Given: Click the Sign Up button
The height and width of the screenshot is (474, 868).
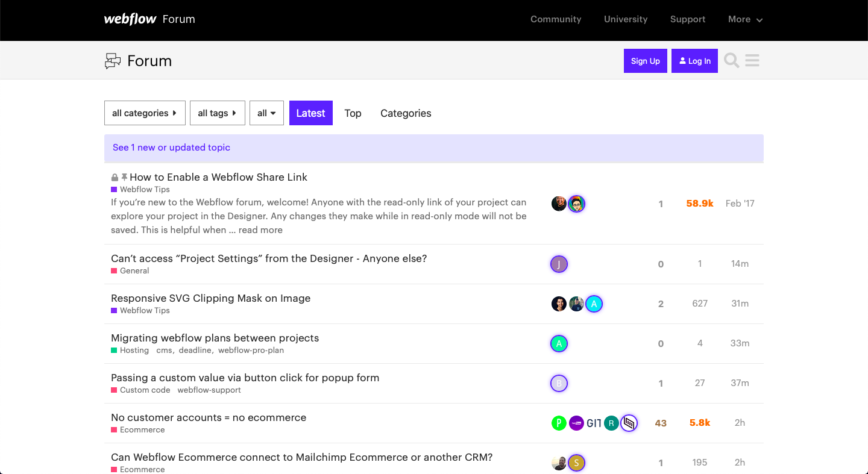Looking at the screenshot, I should coord(646,61).
